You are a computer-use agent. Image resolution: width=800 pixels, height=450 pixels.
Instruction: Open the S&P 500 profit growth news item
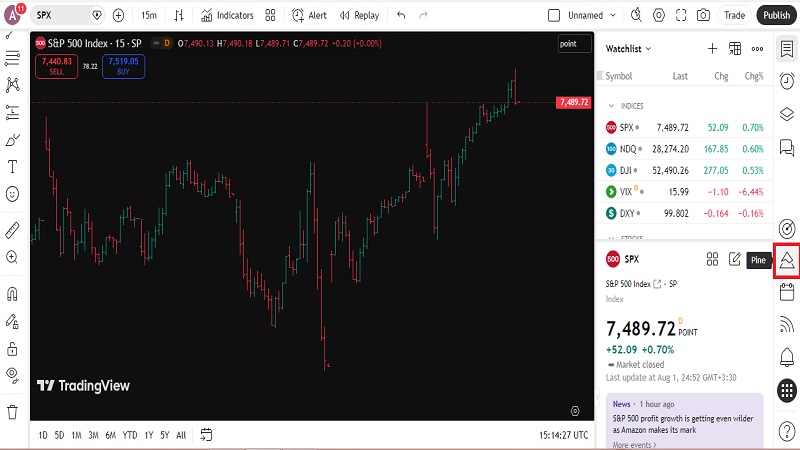point(684,424)
